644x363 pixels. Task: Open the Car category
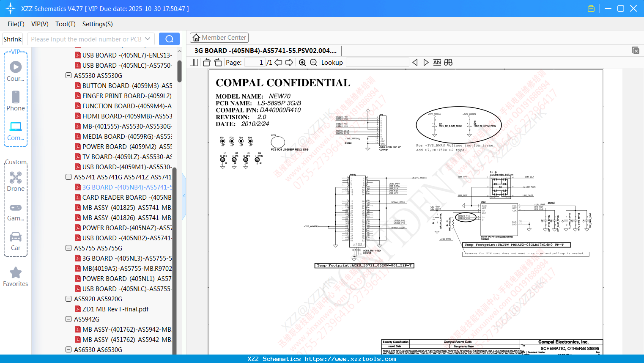coord(16,240)
